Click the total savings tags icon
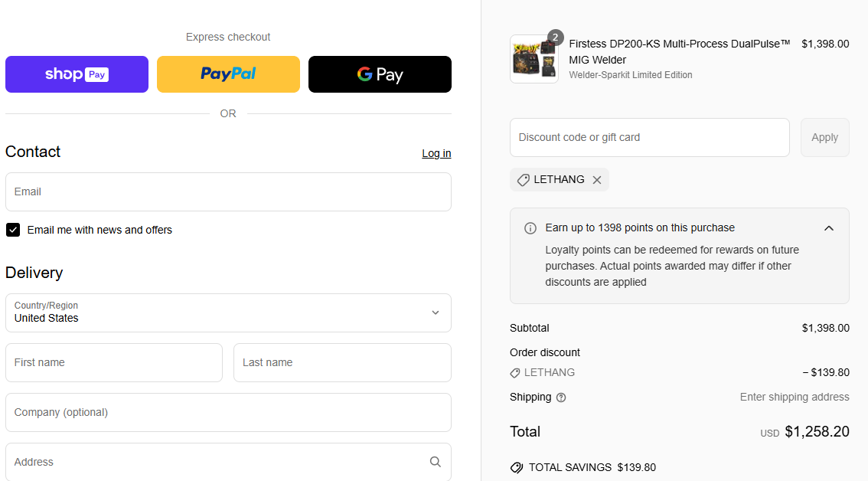 [517, 467]
